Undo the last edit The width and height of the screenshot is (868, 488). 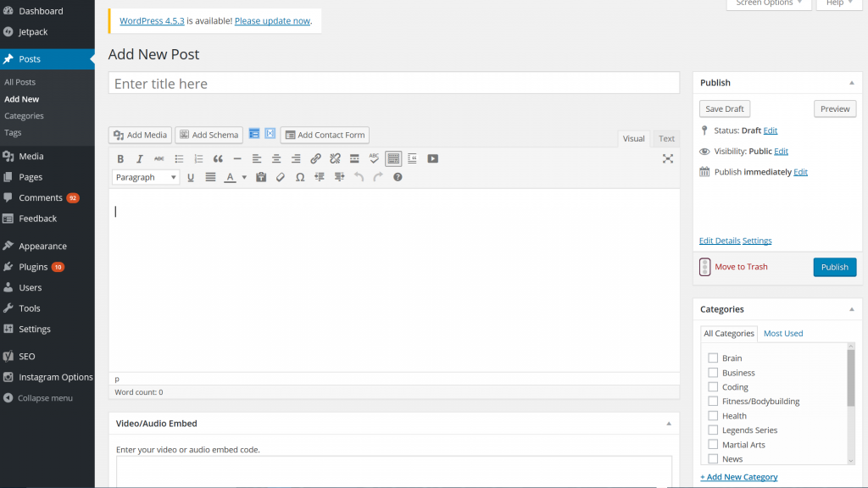point(359,178)
